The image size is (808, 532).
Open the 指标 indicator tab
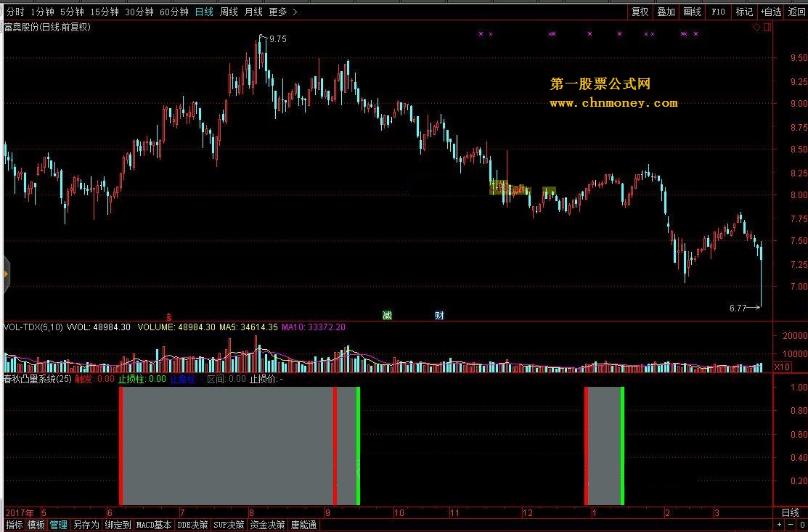[x=15, y=525]
